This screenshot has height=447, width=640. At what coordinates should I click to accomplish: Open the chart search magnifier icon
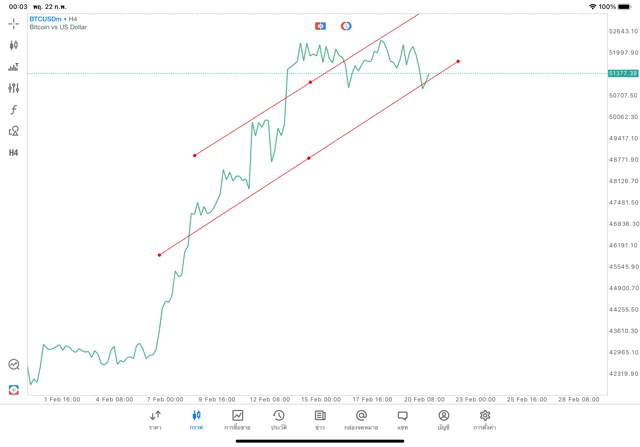[x=14, y=365]
